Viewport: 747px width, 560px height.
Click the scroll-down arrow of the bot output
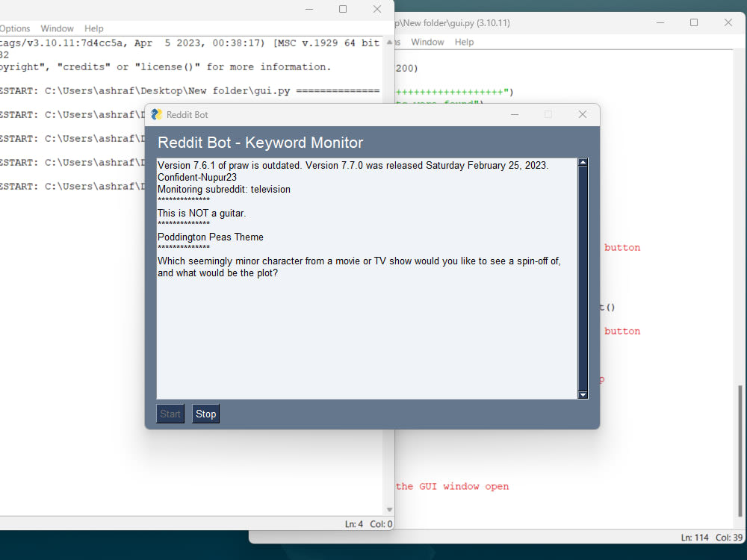583,395
